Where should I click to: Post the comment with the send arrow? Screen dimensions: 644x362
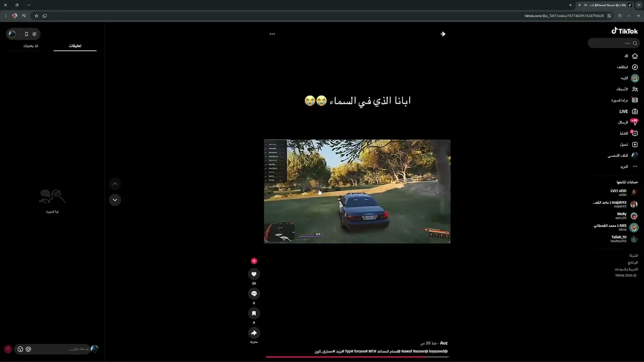8,349
